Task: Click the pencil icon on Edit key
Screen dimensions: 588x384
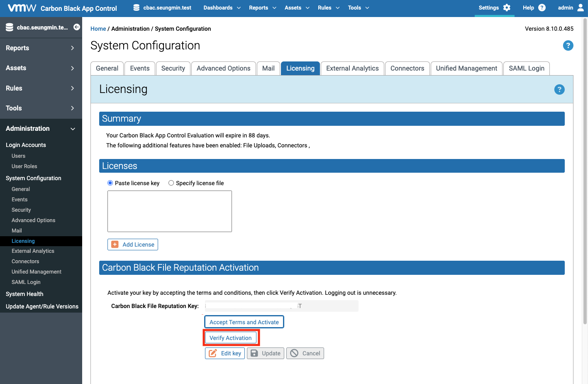Action: point(213,353)
